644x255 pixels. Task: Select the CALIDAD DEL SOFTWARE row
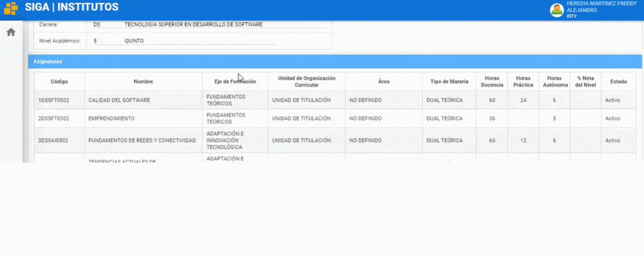119,100
